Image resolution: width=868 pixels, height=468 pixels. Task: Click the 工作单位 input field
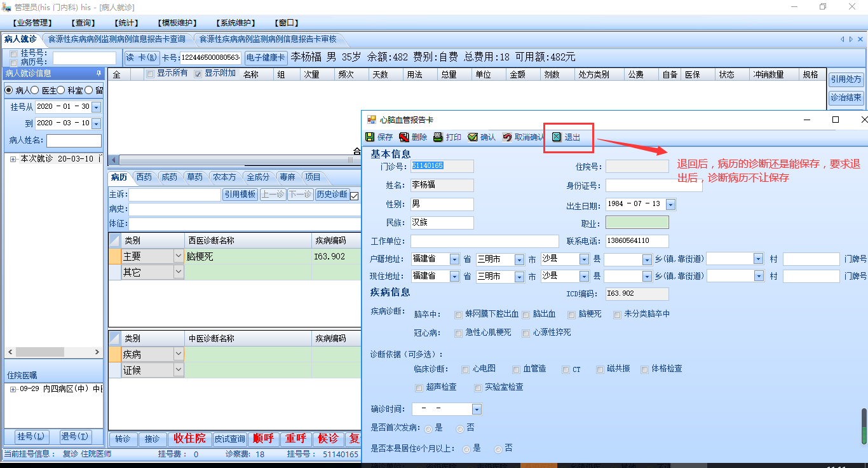click(x=484, y=242)
